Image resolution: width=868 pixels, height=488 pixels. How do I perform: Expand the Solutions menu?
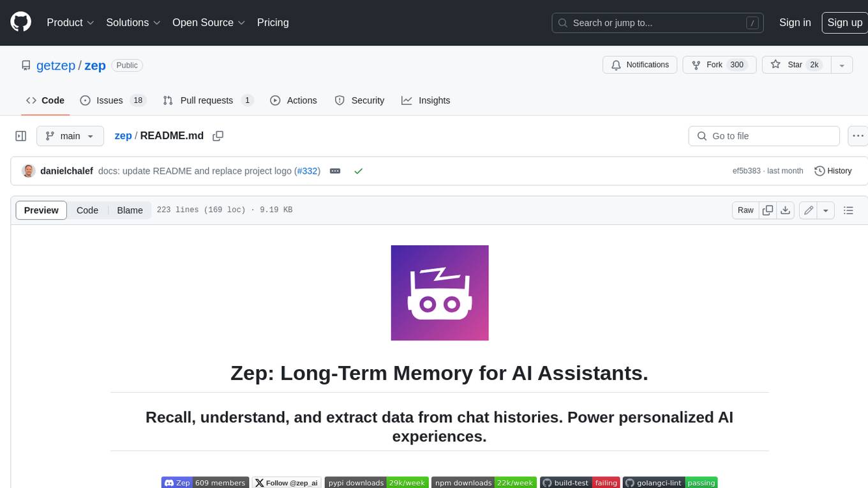133,22
